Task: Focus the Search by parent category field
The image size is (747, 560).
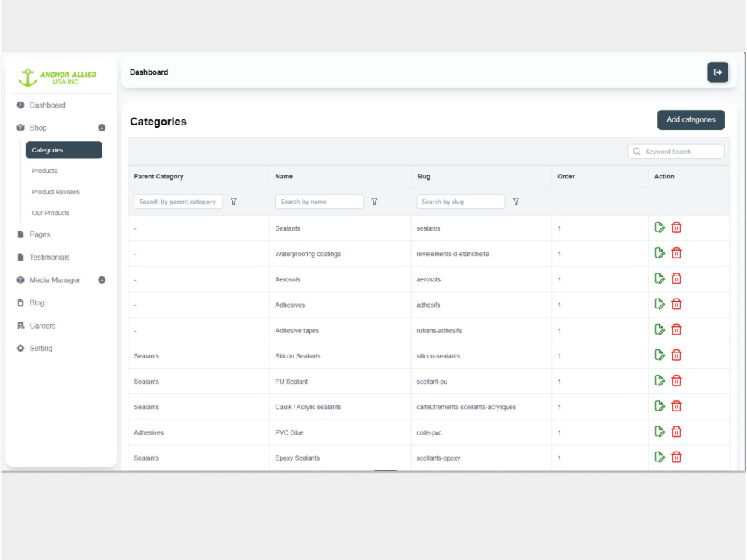Action: point(179,202)
